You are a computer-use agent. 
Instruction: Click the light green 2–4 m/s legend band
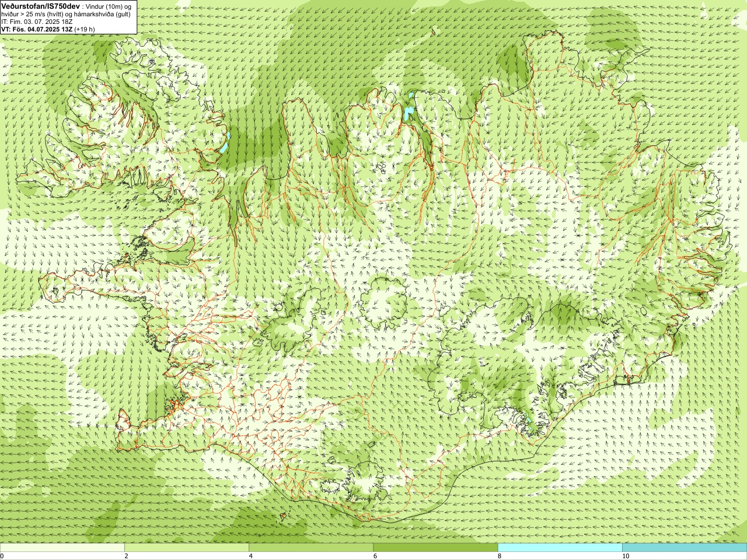point(187,548)
